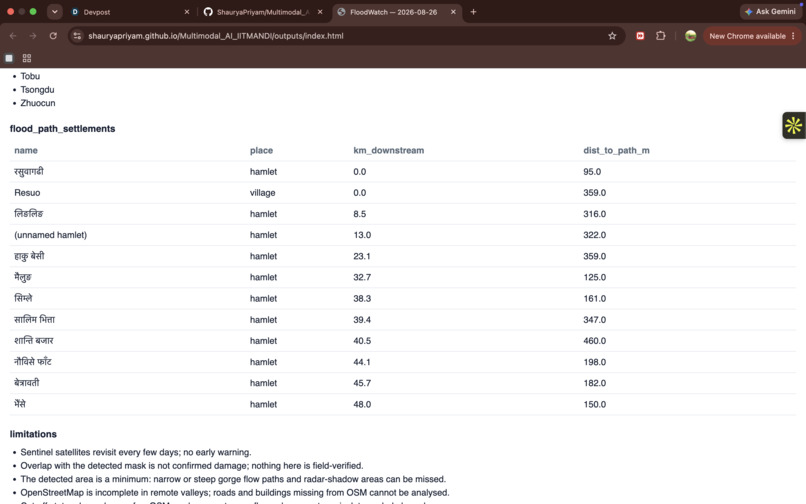Click the 13.0 km_downstream value
Image resolution: width=806 pixels, height=504 pixels.
tap(362, 235)
